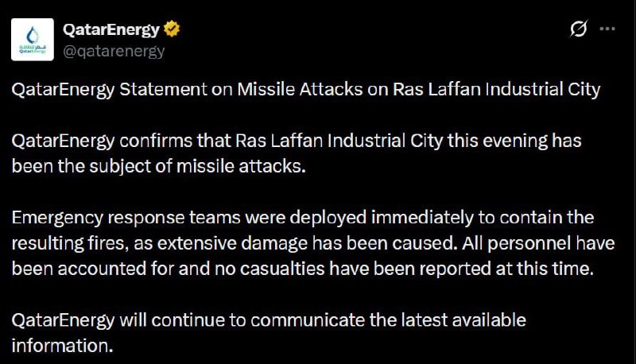Click the statement headline at the top of the post

click(306, 90)
